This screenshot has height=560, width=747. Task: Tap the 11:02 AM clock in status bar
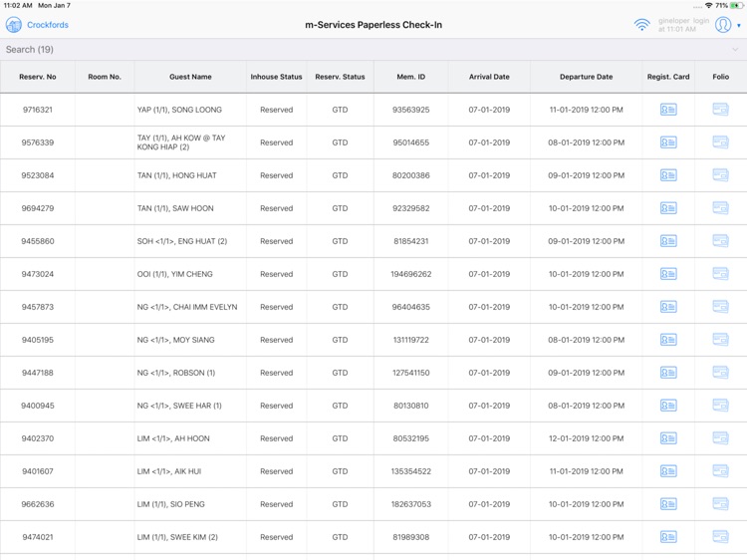coord(18,5)
